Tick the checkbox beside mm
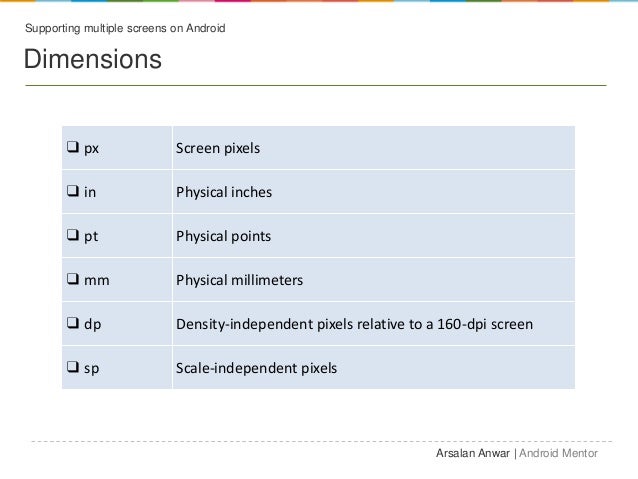The image size is (638, 479). click(73, 281)
